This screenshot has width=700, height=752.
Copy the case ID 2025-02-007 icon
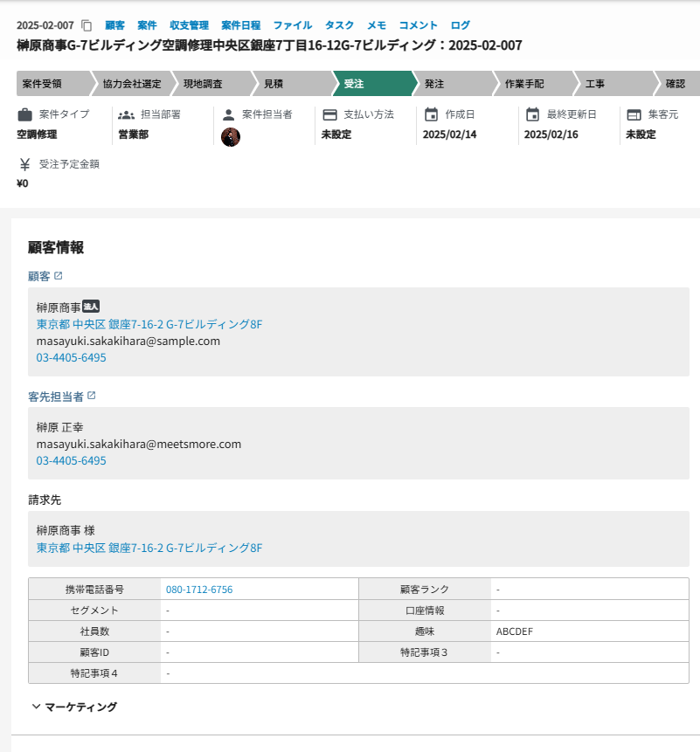(x=87, y=25)
